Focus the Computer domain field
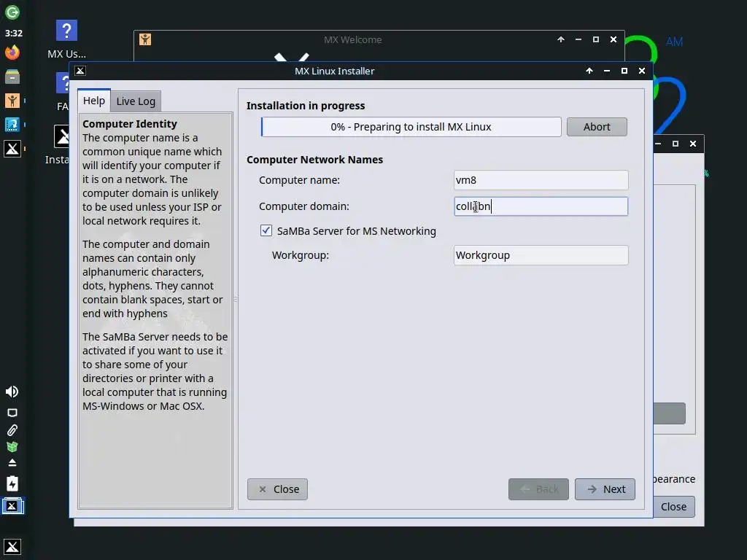This screenshot has height=560, width=747. (x=541, y=206)
